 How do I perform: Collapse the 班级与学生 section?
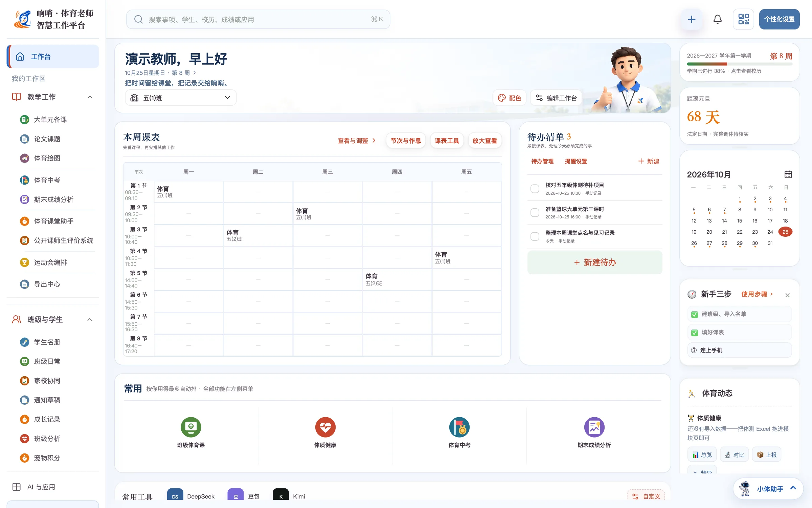[x=90, y=320]
